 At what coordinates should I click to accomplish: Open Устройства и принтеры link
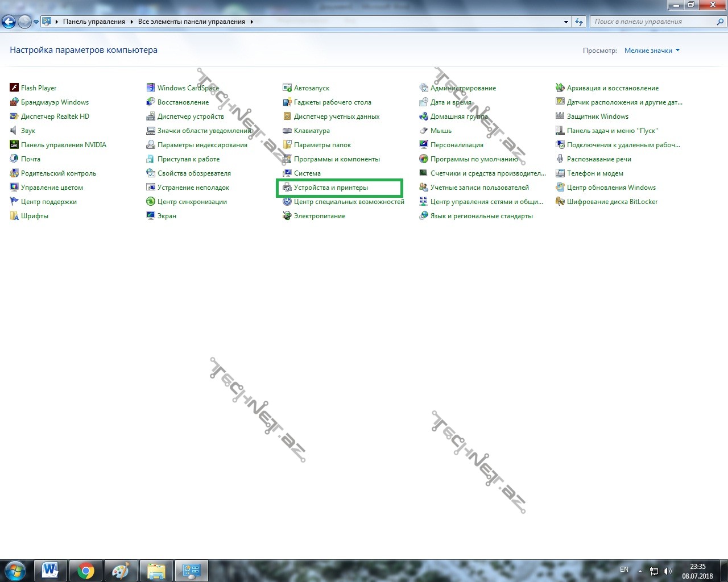tap(330, 188)
